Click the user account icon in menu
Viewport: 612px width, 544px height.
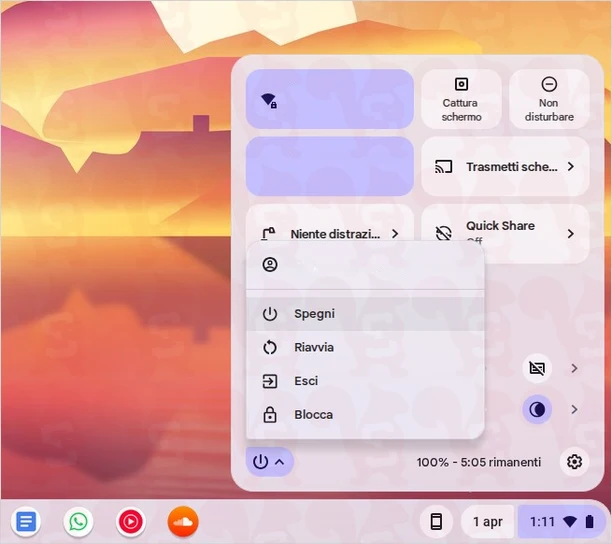point(270,265)
